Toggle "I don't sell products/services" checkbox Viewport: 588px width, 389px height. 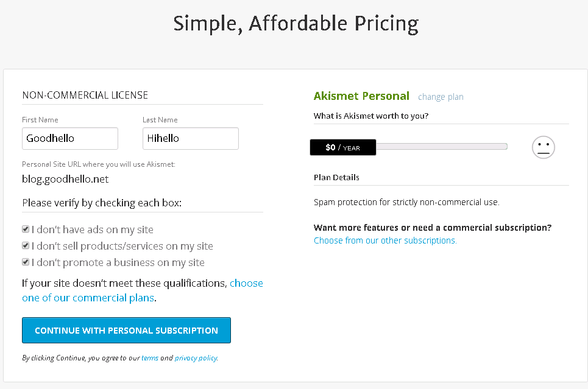click(26, 246)
